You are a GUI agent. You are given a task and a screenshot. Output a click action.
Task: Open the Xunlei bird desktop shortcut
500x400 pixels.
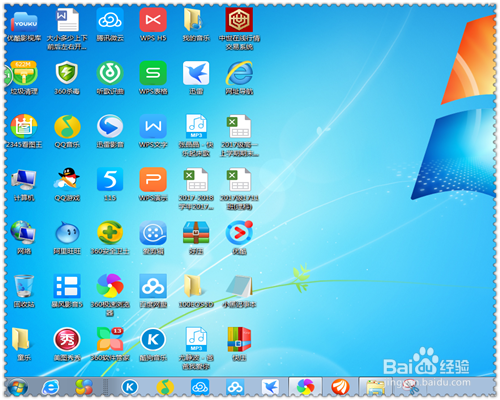[x=196, y=73]
